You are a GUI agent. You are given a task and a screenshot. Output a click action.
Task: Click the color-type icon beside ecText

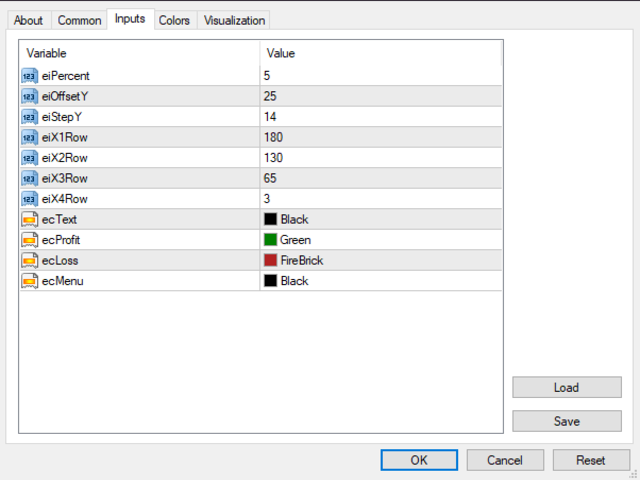coord(29,220)
